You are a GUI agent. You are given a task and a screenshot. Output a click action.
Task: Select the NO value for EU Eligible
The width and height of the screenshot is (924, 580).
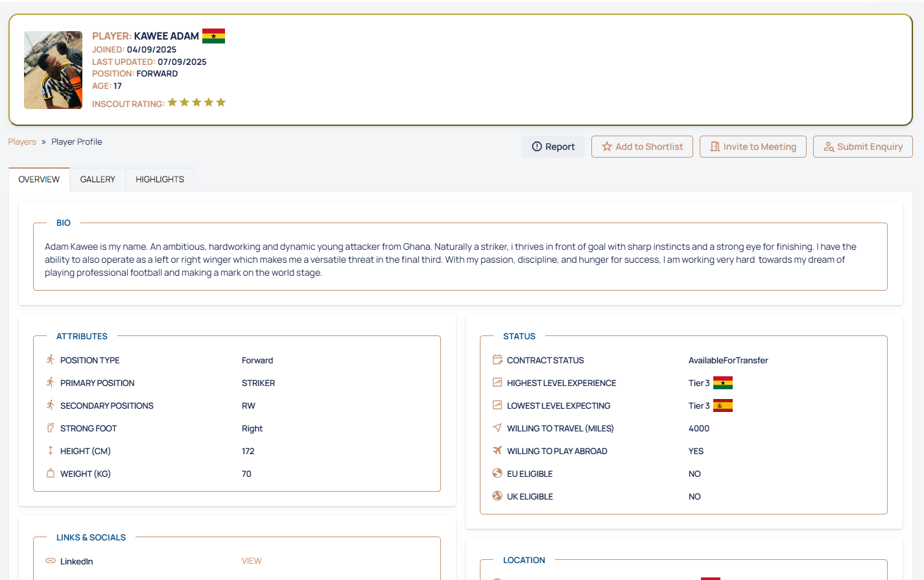pyautogui.click(x=694, y=474)
